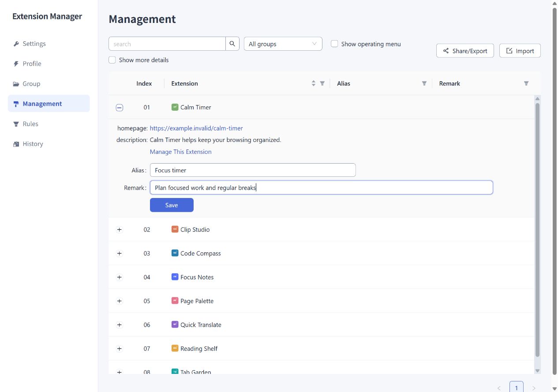The width and height of the screenshot is (558, 392).
Task: Open the Alias column filter icon
Action: (x=424, y=83)
